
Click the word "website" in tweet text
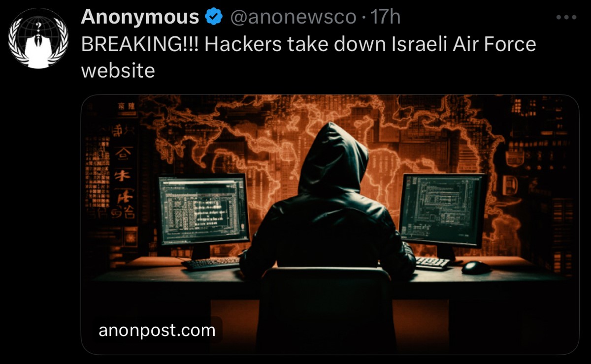pyautogui.click(x=118, y=71)
